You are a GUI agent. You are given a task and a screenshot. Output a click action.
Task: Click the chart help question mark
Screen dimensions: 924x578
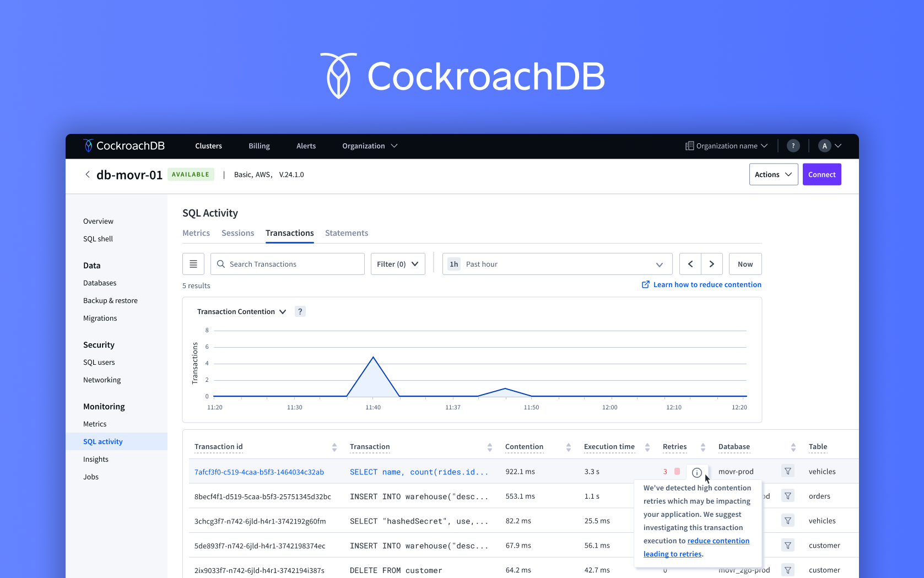(x=300, y=311)
